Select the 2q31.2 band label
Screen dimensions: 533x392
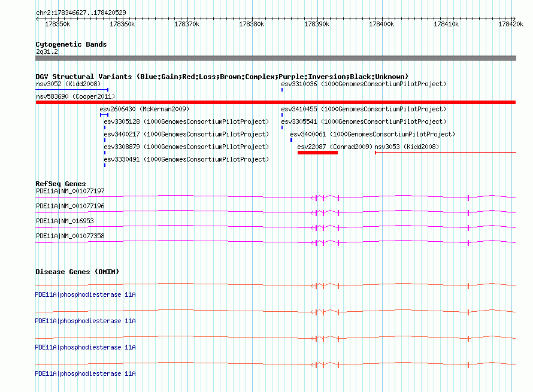[x=47, y=51]
